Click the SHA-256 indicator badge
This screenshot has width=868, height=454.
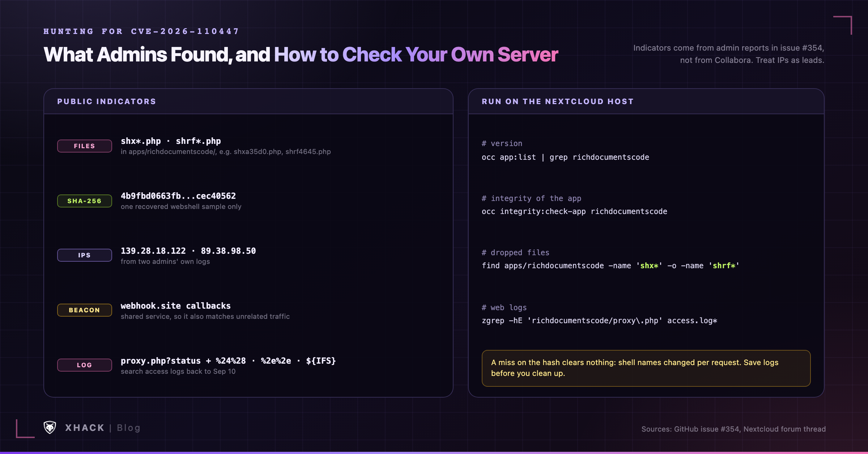point(85,201)
